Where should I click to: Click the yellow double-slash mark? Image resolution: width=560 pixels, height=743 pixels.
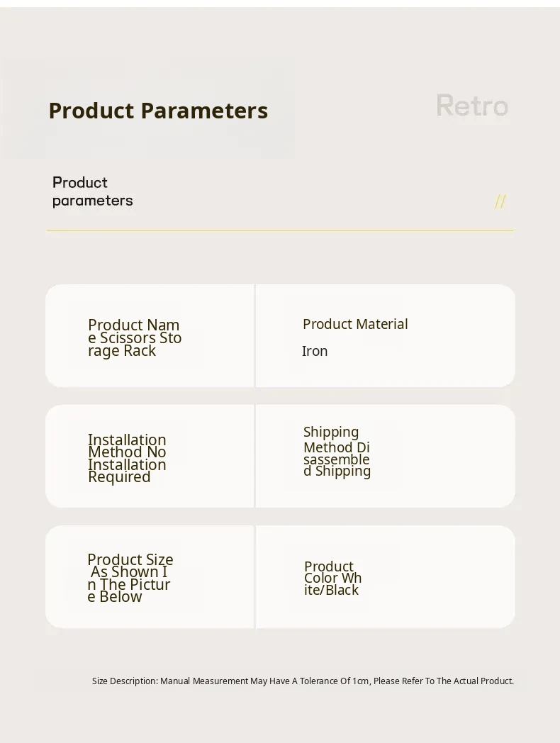(x=500, y=201)
